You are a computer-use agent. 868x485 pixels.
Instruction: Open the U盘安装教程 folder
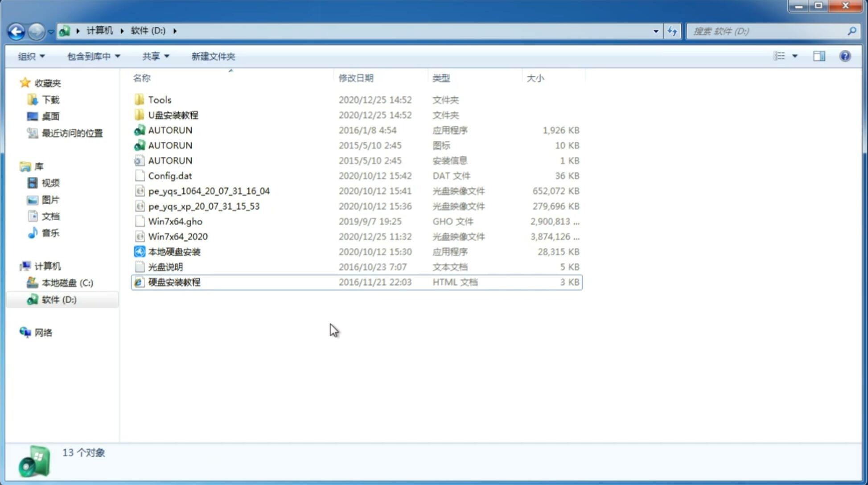pos(173,115)
